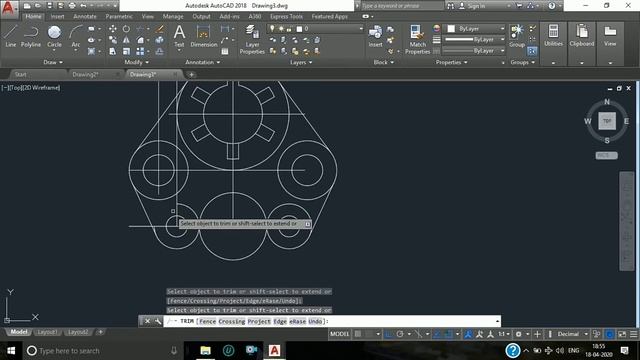Click the Explode tool in Modify panel
This screenshot has height=360, width=640.
[160, 40]
